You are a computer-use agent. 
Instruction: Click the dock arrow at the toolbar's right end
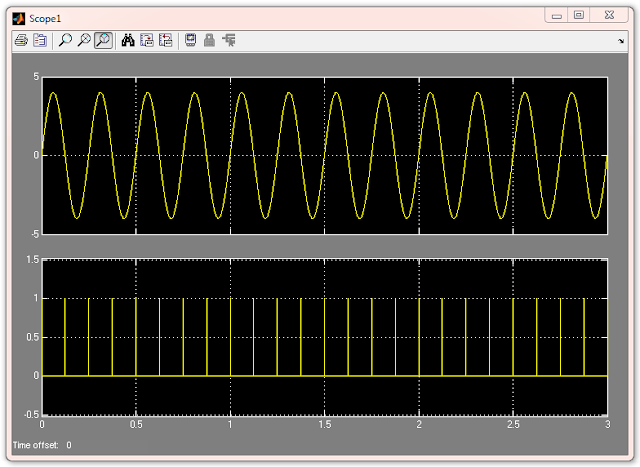[621, 41]
